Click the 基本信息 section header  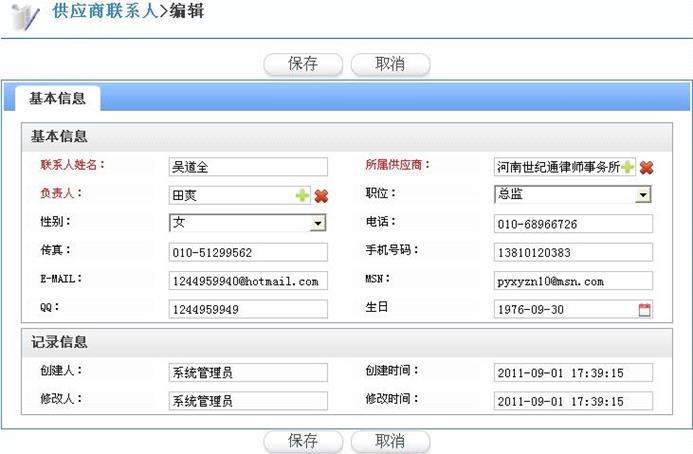pos(347,137)
